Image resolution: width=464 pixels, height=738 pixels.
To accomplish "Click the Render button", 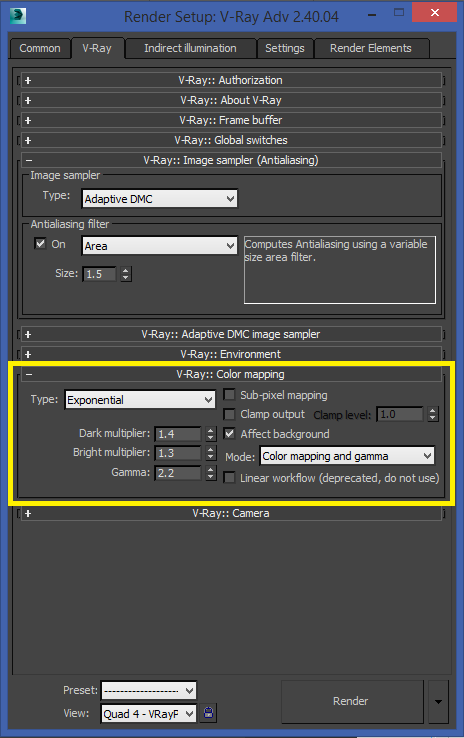I will tap(351, 701).
